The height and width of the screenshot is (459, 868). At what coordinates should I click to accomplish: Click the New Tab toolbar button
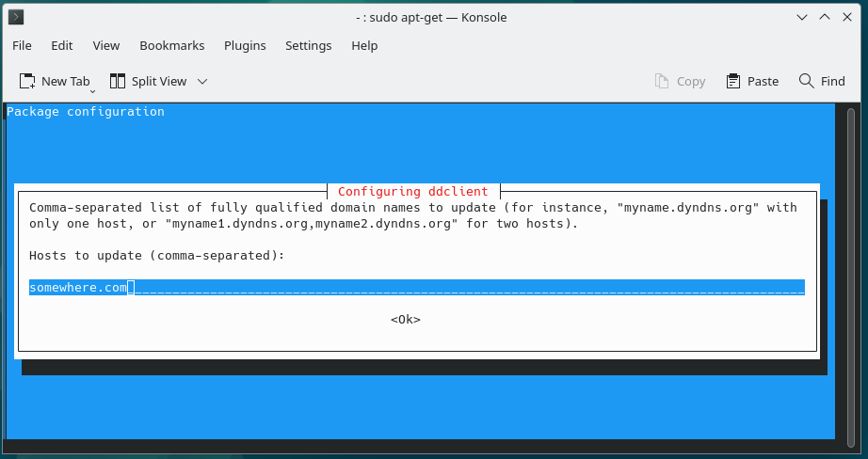click(55, 81)
